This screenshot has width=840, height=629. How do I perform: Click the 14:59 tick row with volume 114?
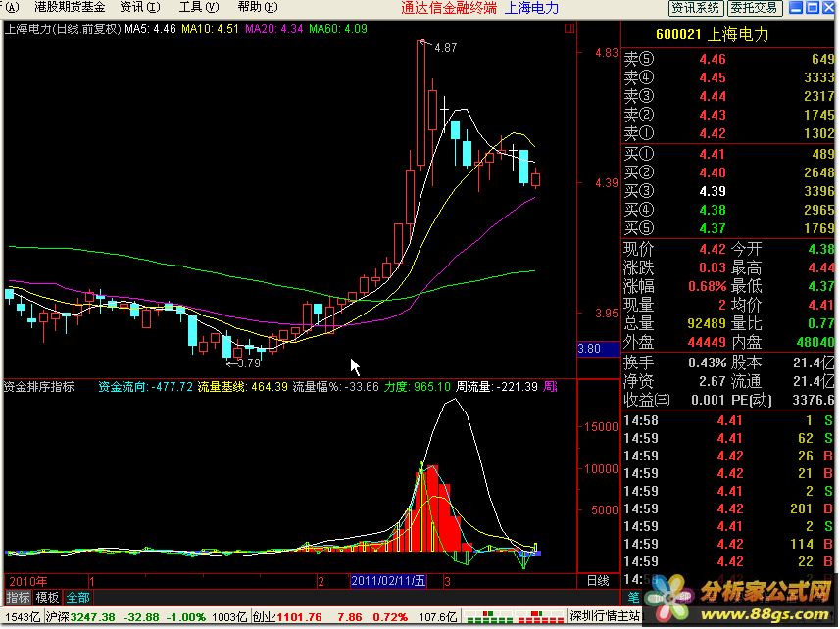click(x=728, y=545)
